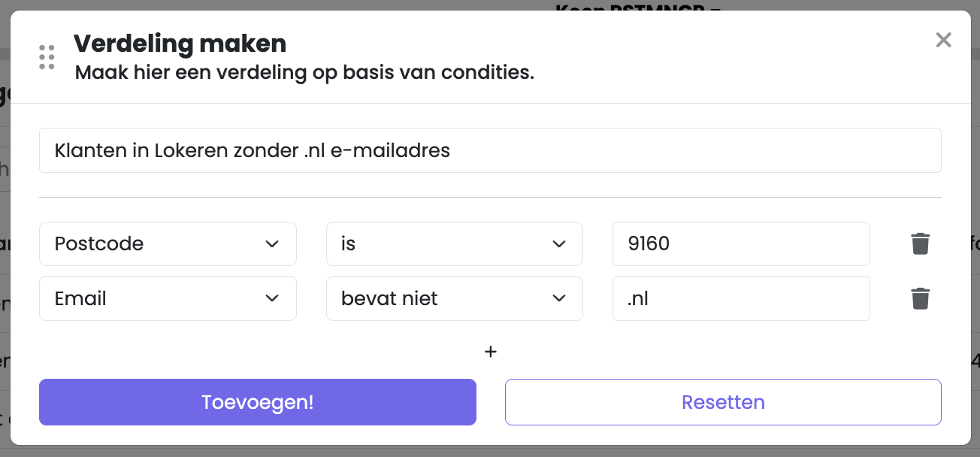The width and height of the screenshot is (980, 457).
Task: Focus the value field containing 9160
Action: point(741,244)
